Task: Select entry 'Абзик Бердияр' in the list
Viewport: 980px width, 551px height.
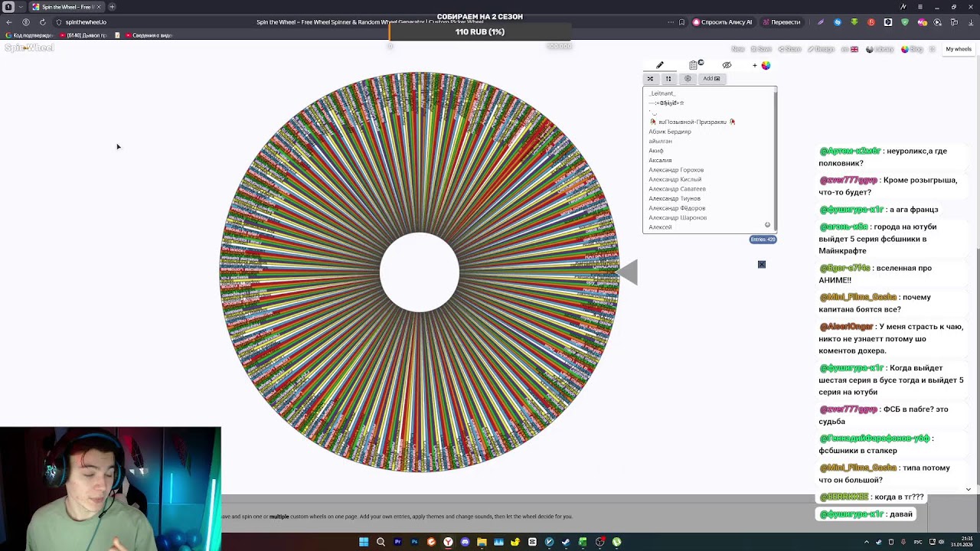Action: pyautogui.click(x=670, y=132)
